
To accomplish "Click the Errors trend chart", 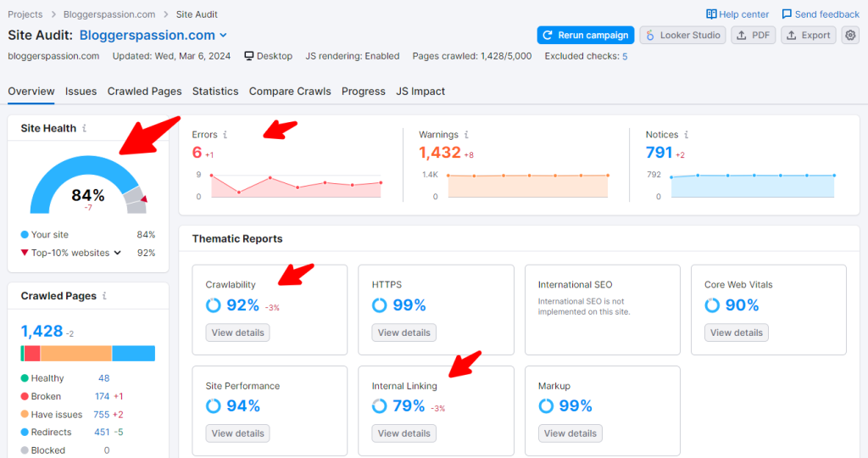I will (x=296, y=184).
